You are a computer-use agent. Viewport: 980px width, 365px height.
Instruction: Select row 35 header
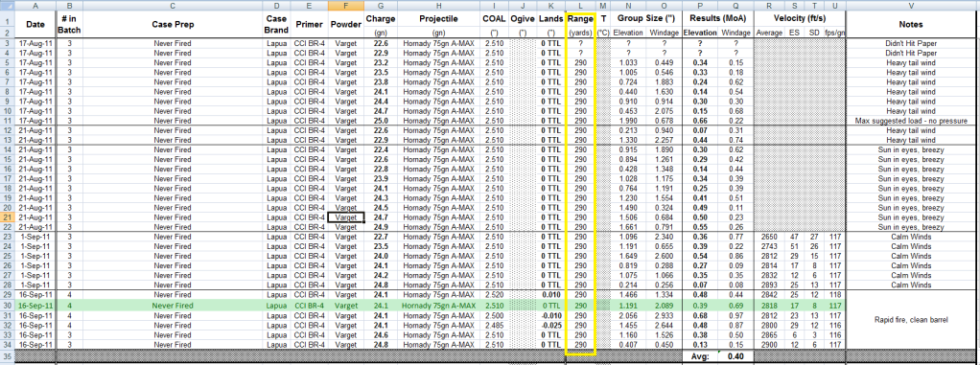[x=7, y=357]
